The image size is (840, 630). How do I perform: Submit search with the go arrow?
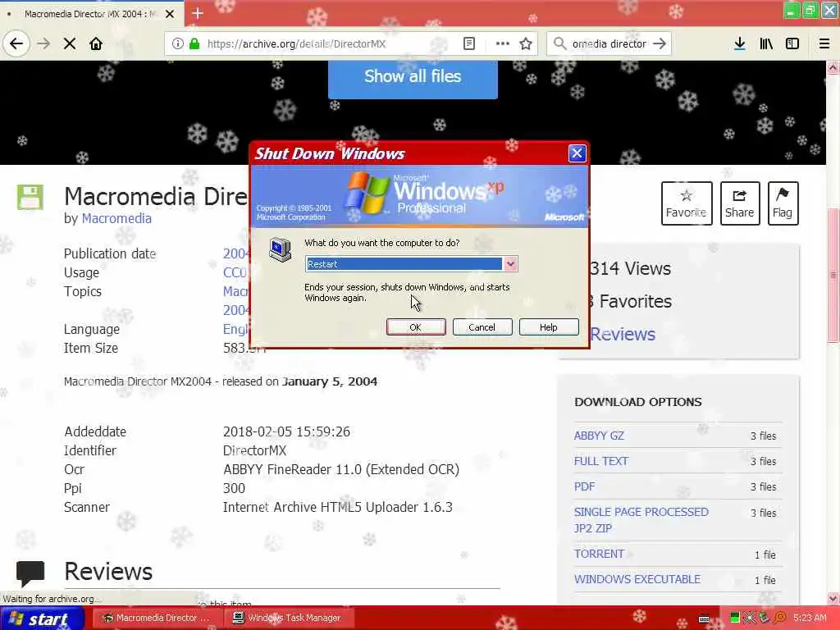(x=660, y=43)
